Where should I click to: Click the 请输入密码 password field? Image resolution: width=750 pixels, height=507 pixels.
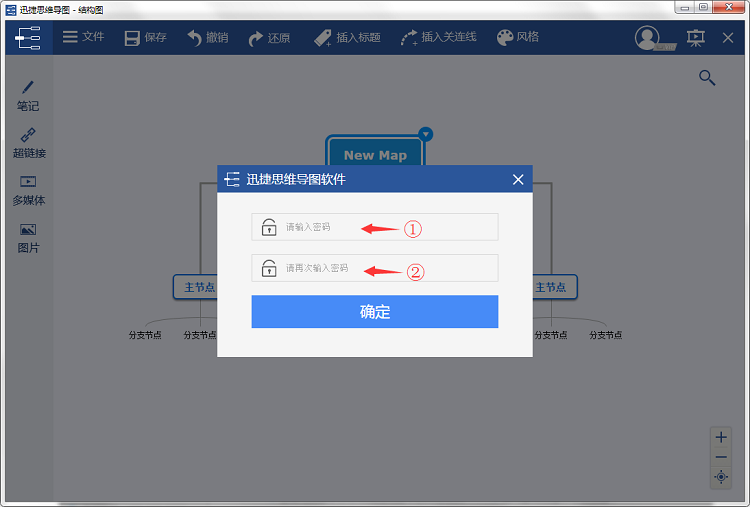tap(375, 227)
